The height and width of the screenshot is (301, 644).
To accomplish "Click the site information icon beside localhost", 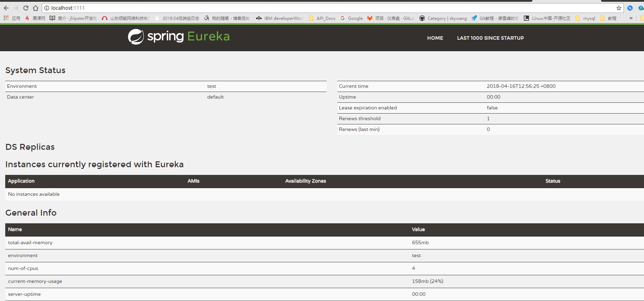I will click(x=47, y=8).
